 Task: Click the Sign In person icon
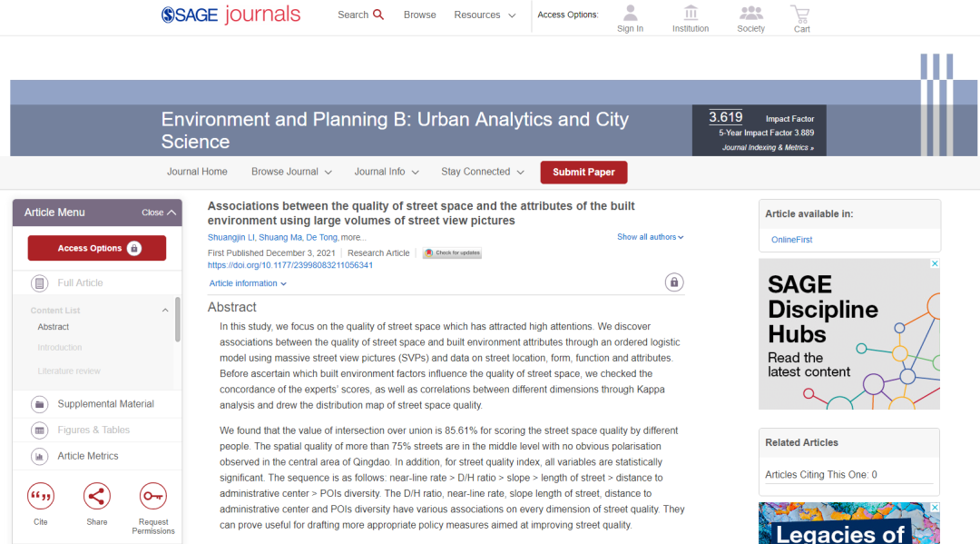click(630, 13)
